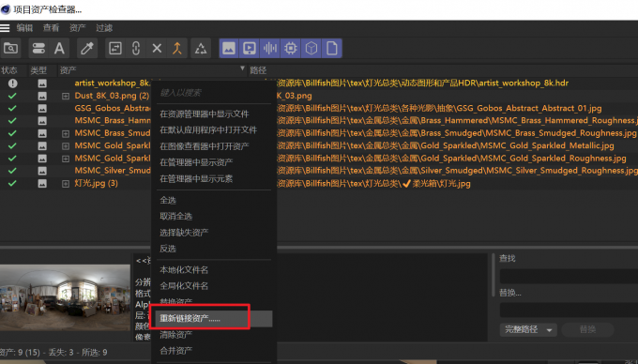
Task: Click the triangle consolidate icon
Action: (201, 49)
